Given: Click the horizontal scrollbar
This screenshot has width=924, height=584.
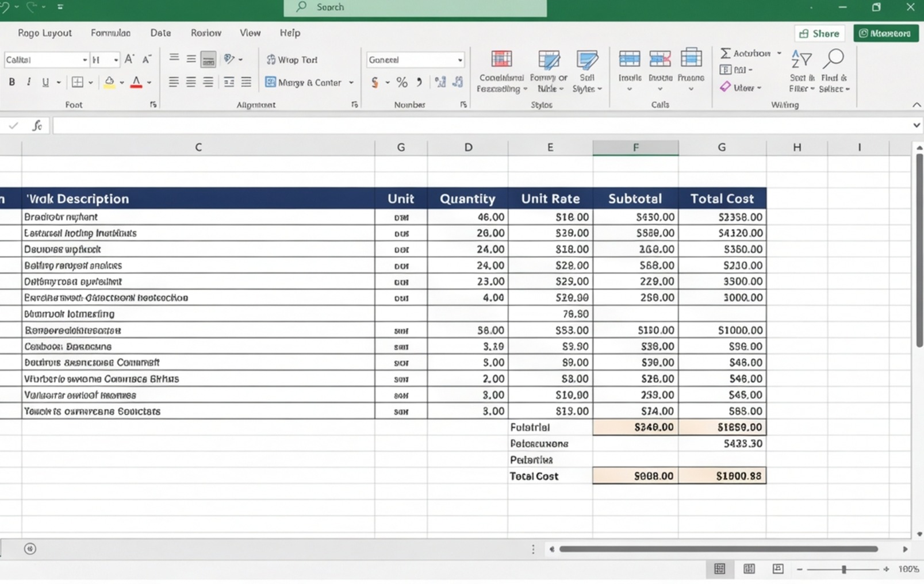Looking at the screenshot, I should pyautogui.click(x=718, y=549).
